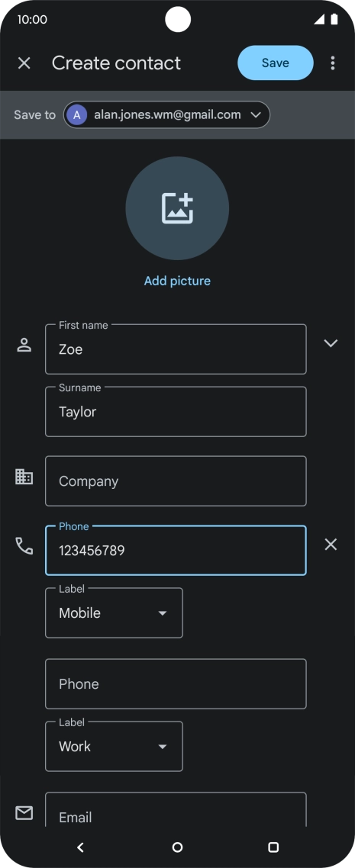Open recent apps with square button

[x=273, y=847]
